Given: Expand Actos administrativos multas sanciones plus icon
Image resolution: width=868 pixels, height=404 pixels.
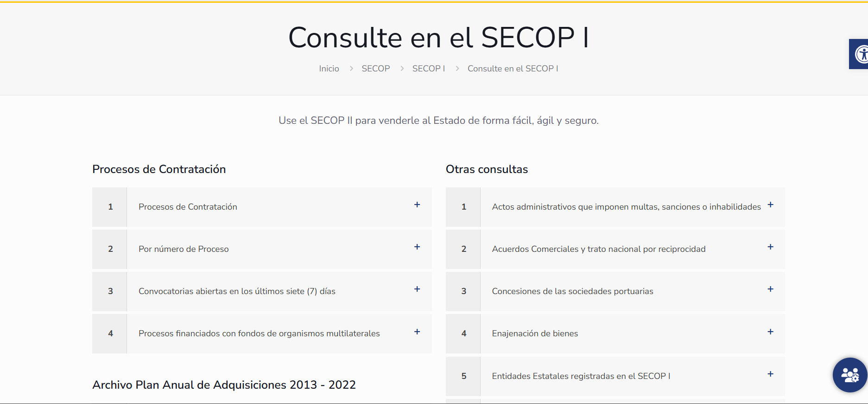Looking at the screenshot, I should tap(771, 205).
